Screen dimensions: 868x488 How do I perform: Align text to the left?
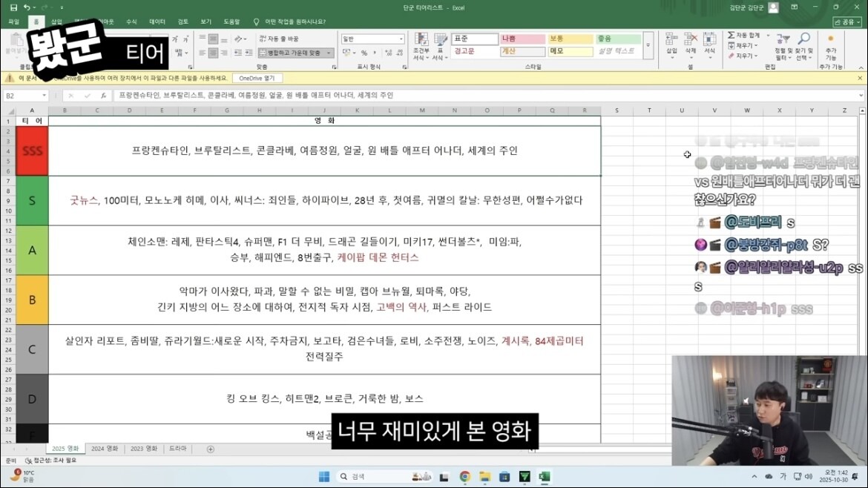[x=203, y=53]
